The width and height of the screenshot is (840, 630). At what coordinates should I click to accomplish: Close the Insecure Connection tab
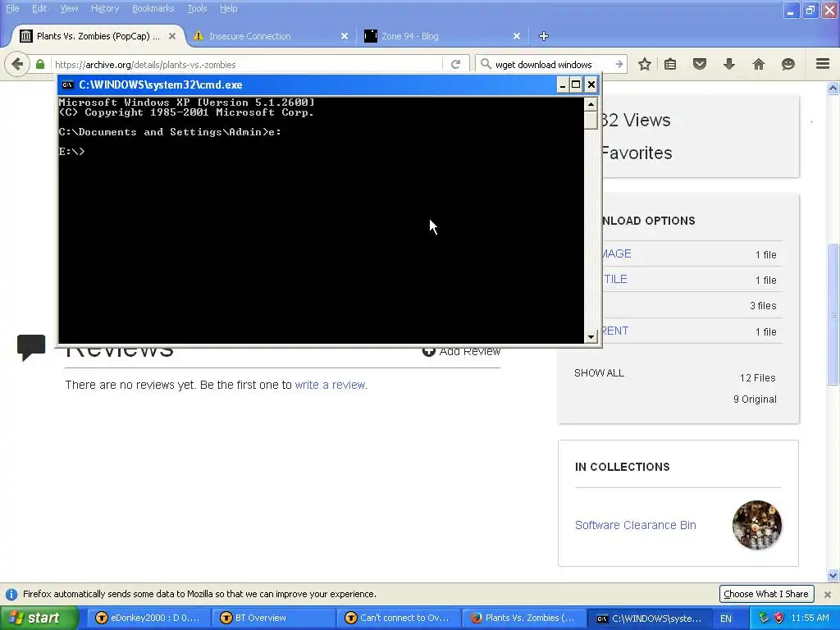coord(345,36)
